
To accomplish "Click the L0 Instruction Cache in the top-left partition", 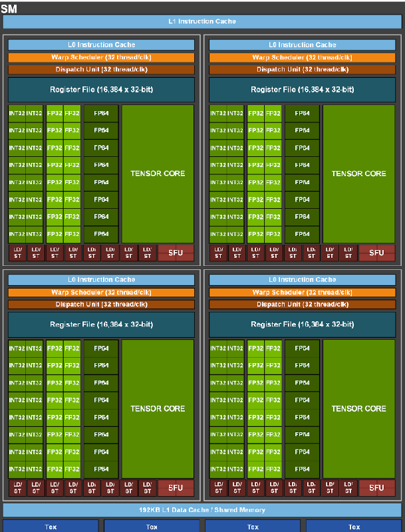I will tap(102, 45).
